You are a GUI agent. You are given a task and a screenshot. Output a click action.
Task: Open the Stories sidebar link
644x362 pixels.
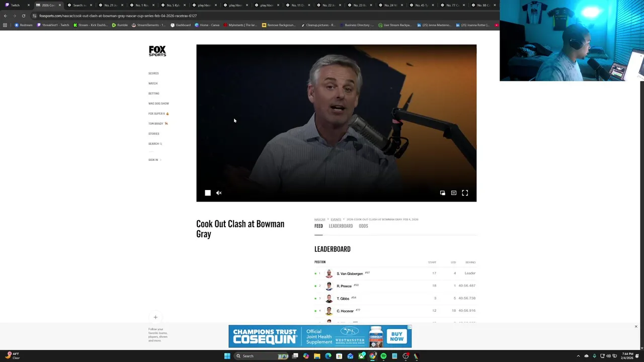click(x=153, y=134)
